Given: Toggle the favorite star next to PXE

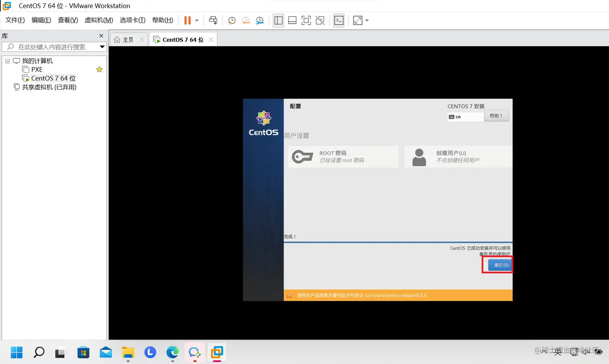Looking at the screenshot, I should 99,69.
